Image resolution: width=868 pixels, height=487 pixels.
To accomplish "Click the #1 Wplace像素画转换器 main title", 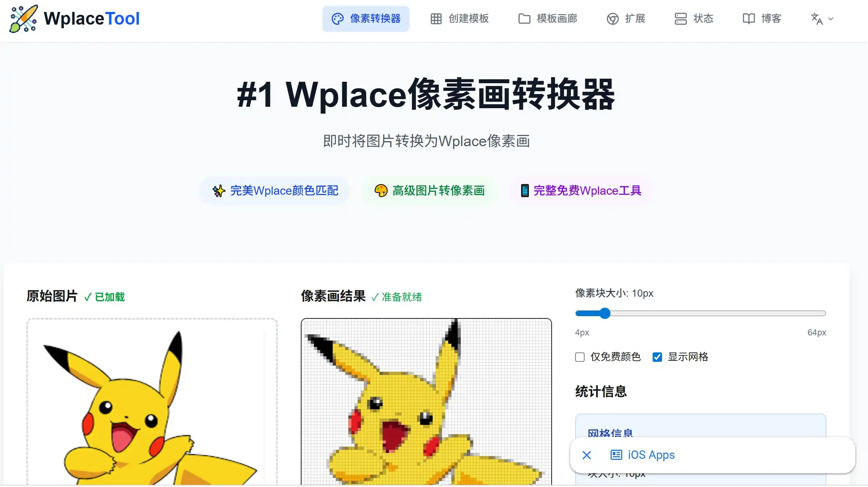I will (x=426, y=95).
